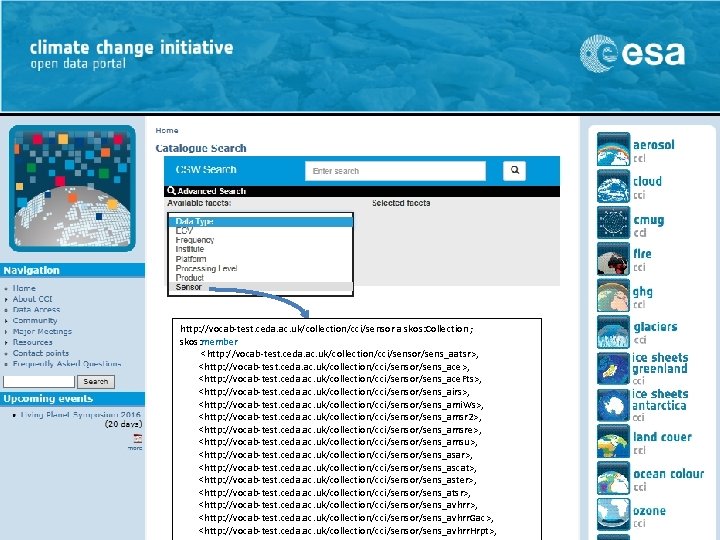Open the land cover cci icon
This screenshot has width=720, height=540.
click(x=613, y=441)
